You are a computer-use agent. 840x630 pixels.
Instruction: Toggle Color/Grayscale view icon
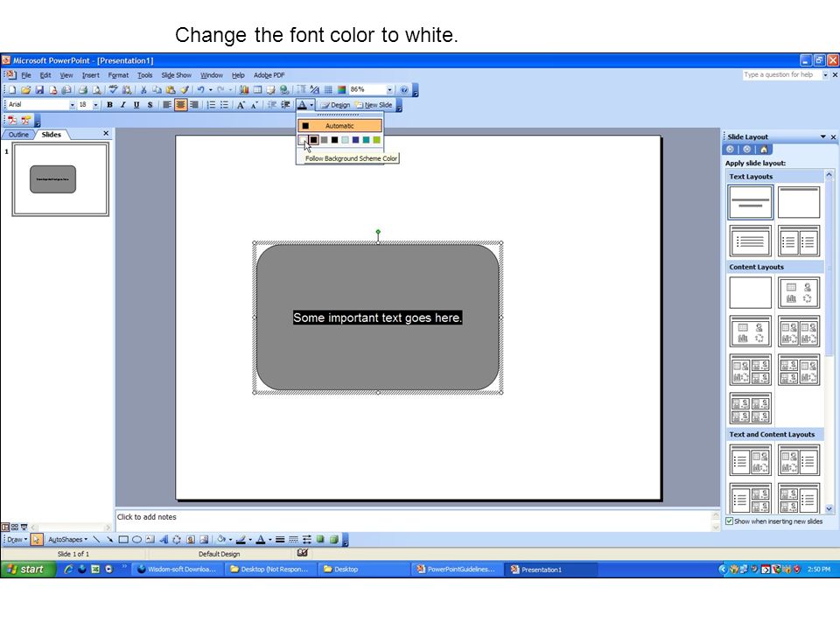tap(341, 90)
